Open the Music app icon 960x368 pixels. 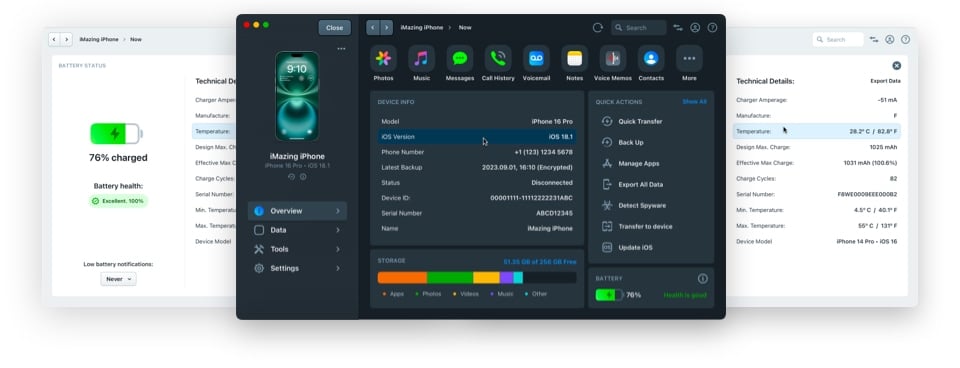point(421,58)
